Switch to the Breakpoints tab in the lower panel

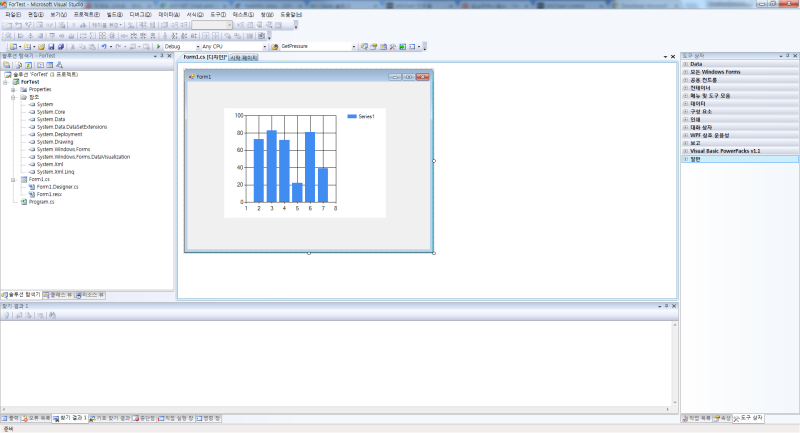click(144, 418)
